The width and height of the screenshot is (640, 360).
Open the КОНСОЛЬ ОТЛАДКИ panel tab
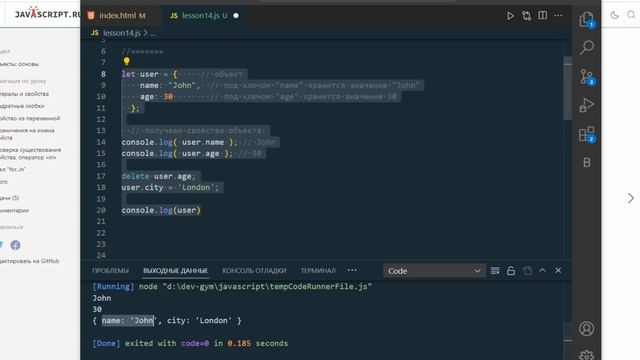coord(254,271)
